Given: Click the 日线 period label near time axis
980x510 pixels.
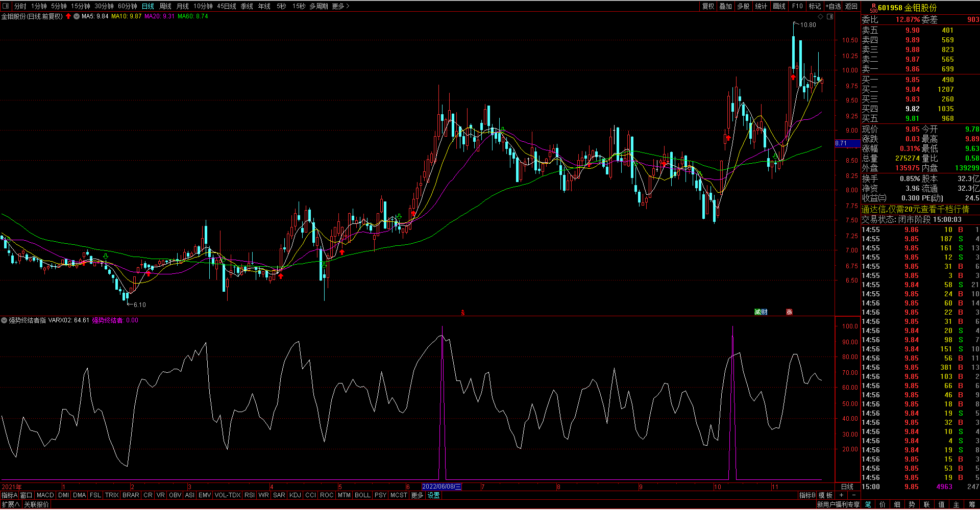Looking at the screenshot, I should [847, 487].
